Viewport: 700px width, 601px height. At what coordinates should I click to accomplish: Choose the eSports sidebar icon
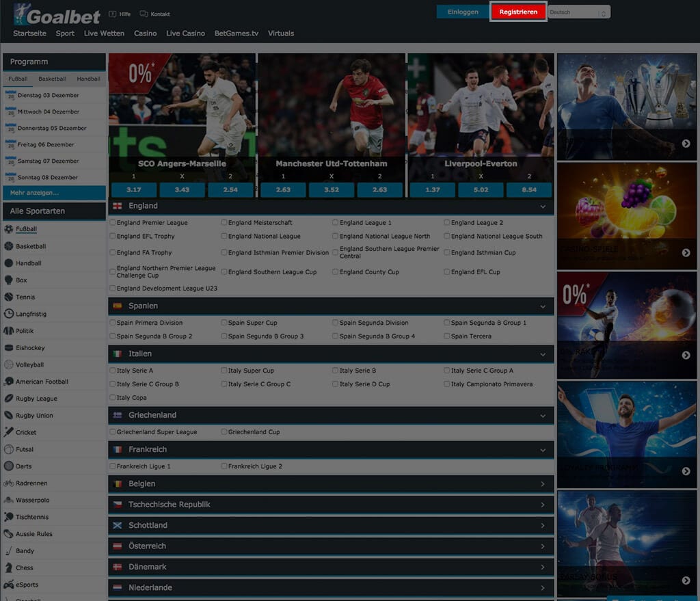pos(10,585)
